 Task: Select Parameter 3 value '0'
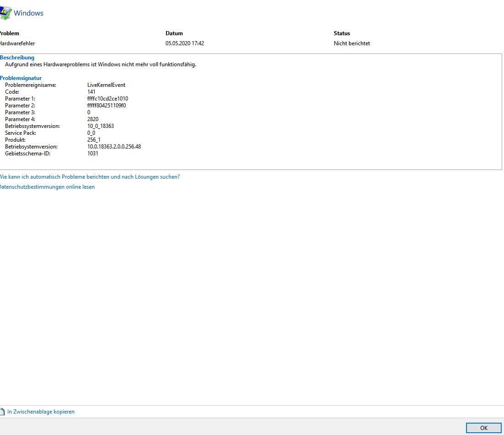[89, 112]
